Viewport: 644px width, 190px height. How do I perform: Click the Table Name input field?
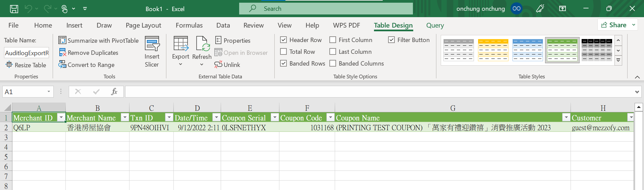coord(26,53)
